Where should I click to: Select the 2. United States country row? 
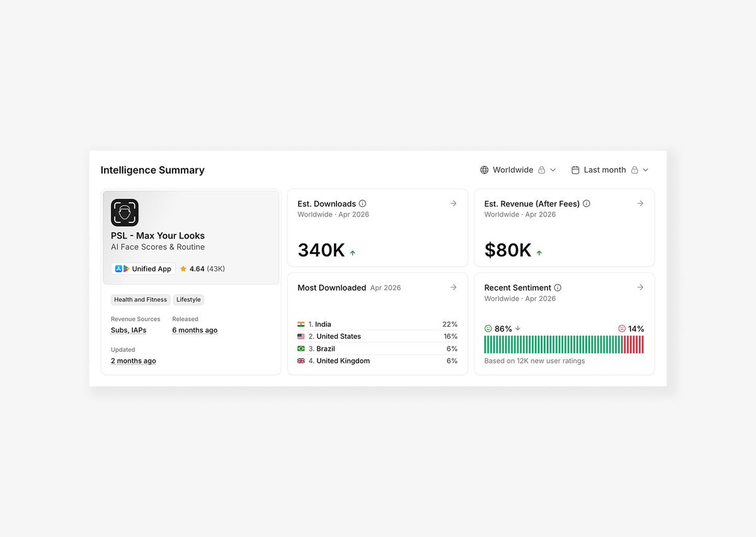[x=377, y=336]
